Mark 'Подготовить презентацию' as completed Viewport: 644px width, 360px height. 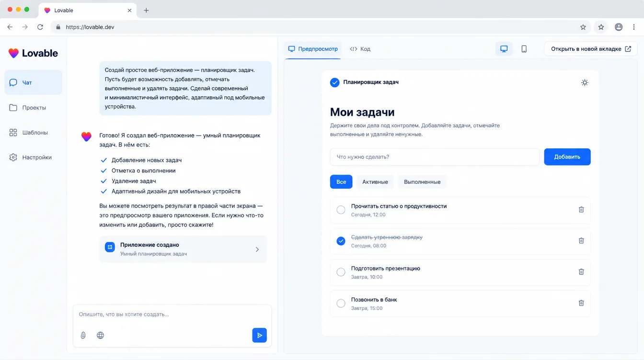coord(341,272)
